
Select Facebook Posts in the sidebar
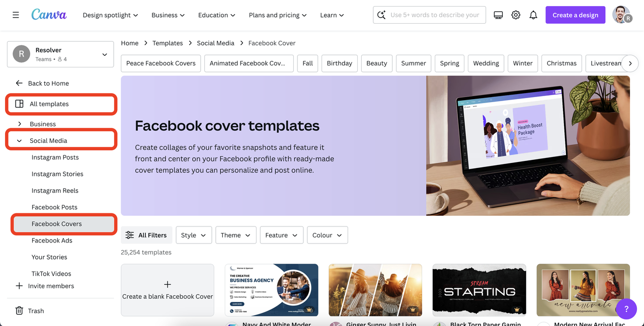click(x=54, y=207)
